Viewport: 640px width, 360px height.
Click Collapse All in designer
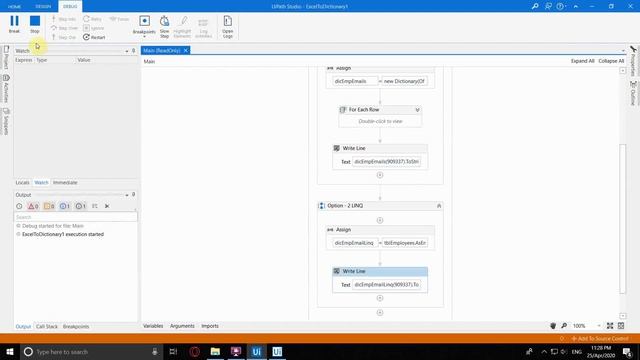[611, 61]
